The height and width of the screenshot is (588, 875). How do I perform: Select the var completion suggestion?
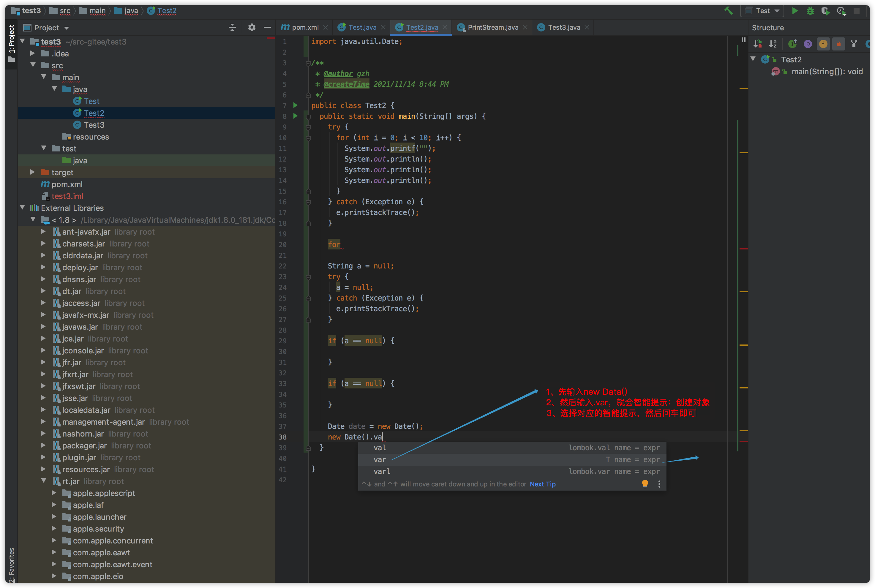(x=380, y=459)
